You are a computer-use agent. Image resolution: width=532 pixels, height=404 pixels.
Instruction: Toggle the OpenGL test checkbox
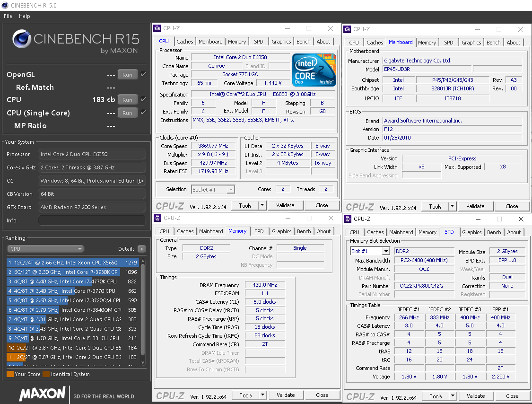[143, 74]
